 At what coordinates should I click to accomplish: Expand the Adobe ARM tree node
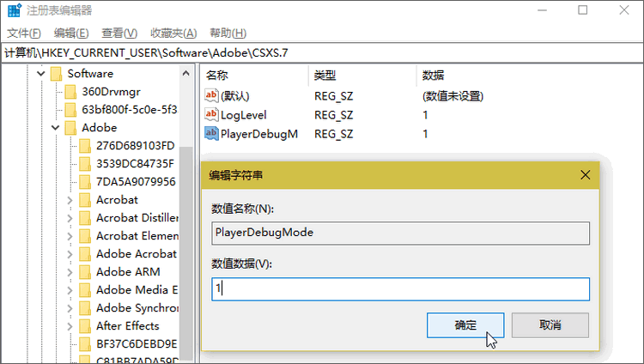(x=70, y=272)
